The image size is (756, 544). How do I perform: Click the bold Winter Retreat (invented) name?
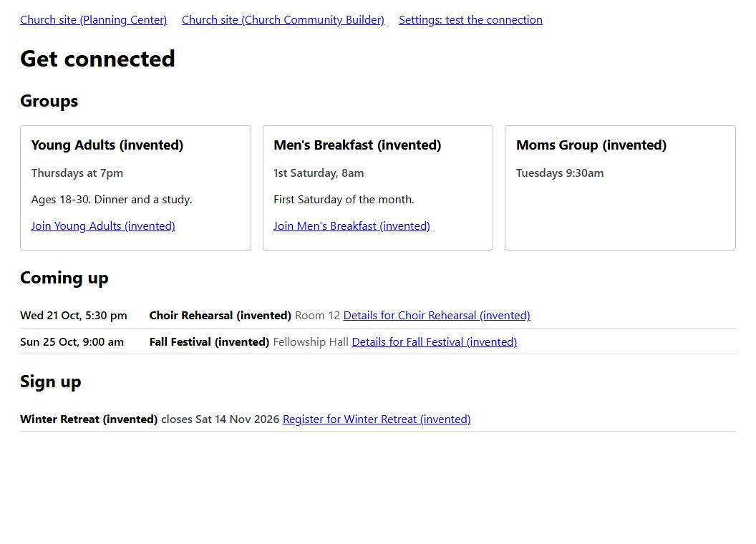click(x=89, y=419)
